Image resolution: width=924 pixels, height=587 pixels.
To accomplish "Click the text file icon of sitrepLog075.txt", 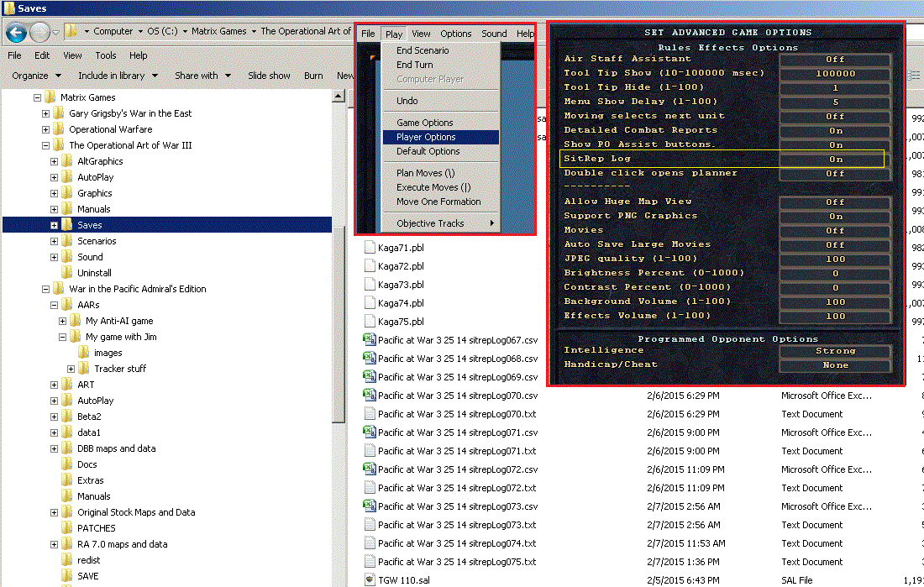I will click(370, 562).
